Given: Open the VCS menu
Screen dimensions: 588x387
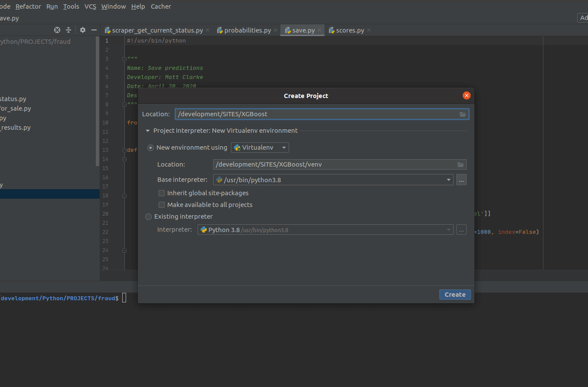Looking at the screenshot, I should 90,7.
